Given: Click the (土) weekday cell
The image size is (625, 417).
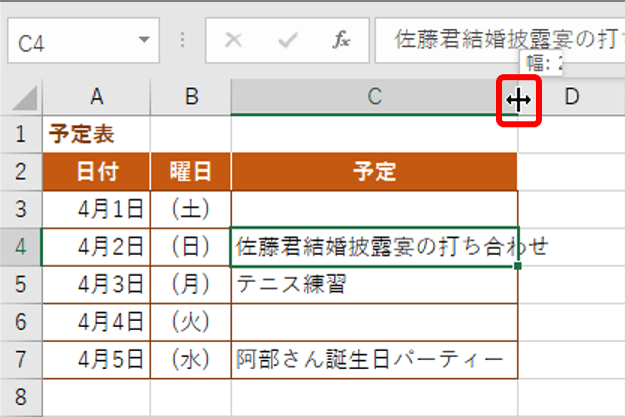Looking at the screenshot, I should coord(191,209).
